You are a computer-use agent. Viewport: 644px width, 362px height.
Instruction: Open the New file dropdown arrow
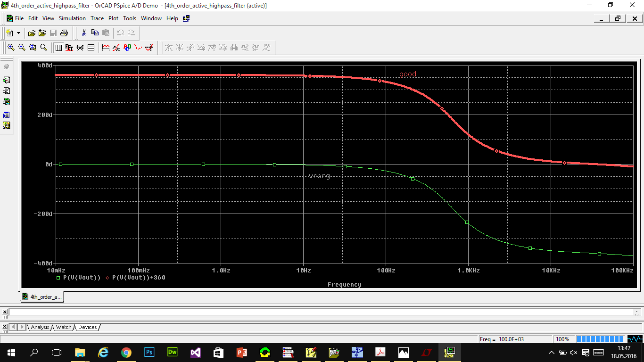coord(19,33)
